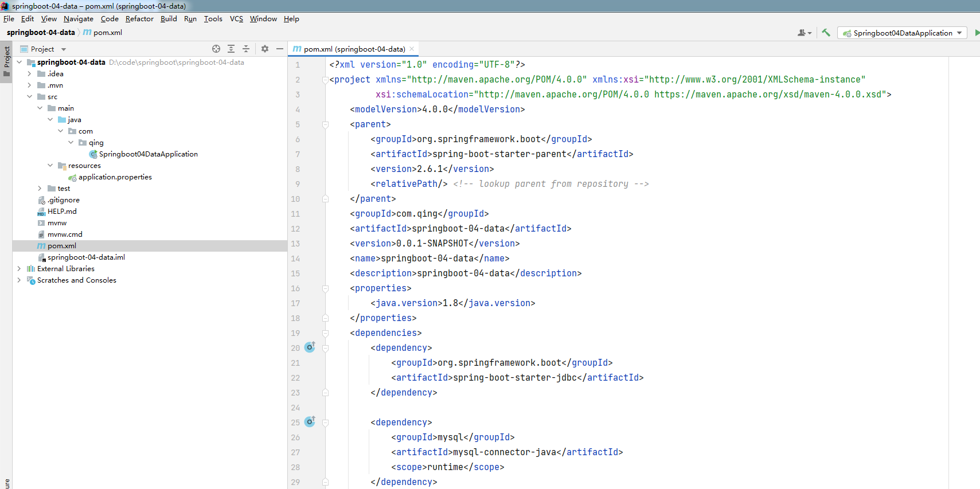Expand the test folder
The width and height of the screenshot is (980, 489).
point(40,189)
